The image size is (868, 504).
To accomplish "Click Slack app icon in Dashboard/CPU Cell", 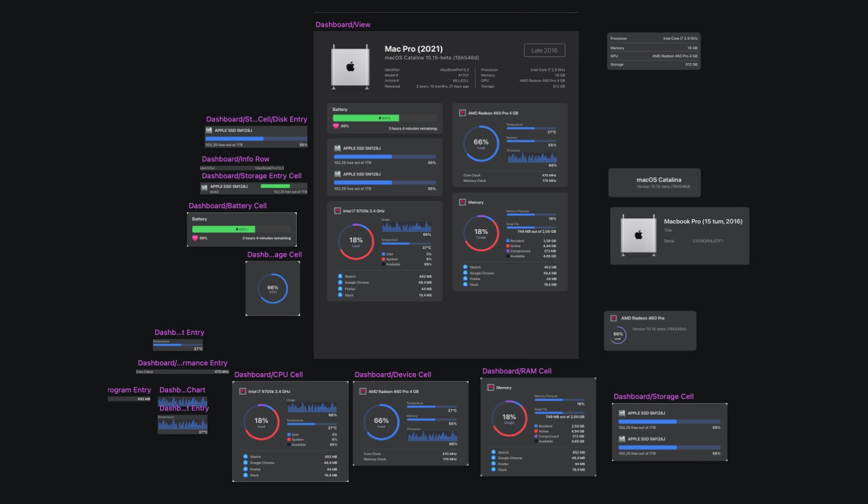I will [x=246, y=475].
